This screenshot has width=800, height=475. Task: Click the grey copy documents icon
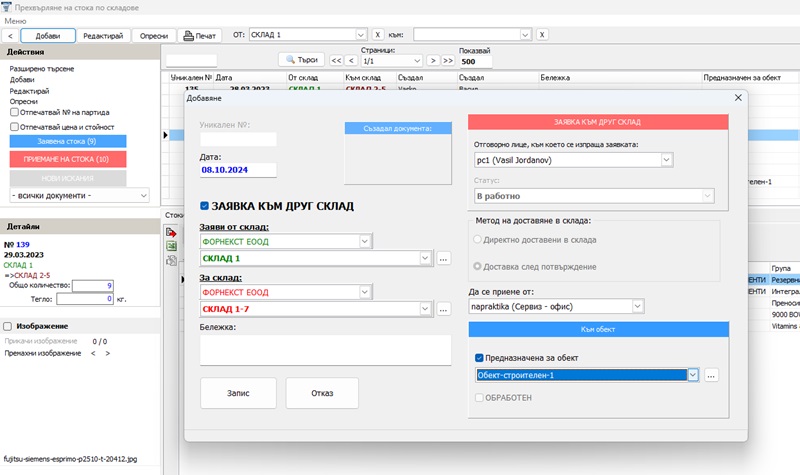[x=171, y=260]
